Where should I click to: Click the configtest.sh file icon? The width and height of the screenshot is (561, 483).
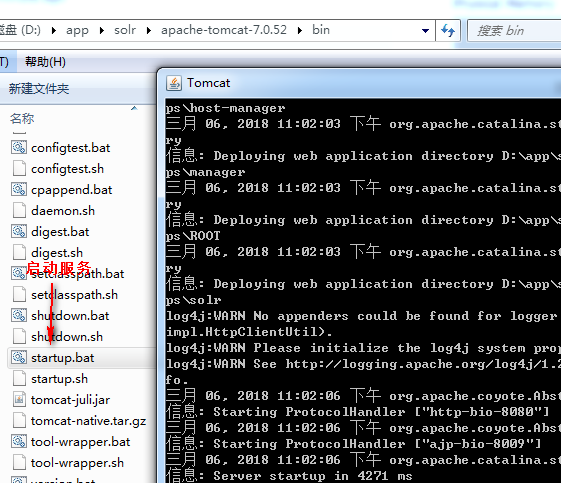coord(19,169)
